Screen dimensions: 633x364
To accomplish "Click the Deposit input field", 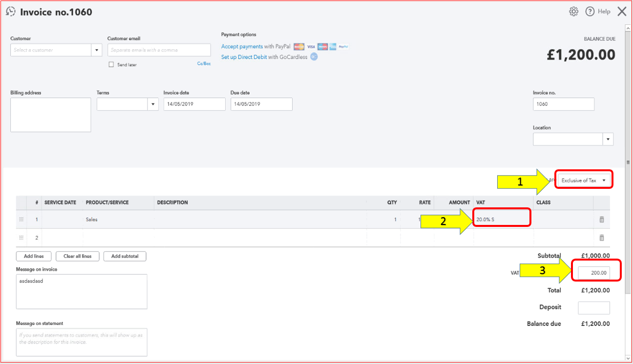I will [x=594, y=307].
